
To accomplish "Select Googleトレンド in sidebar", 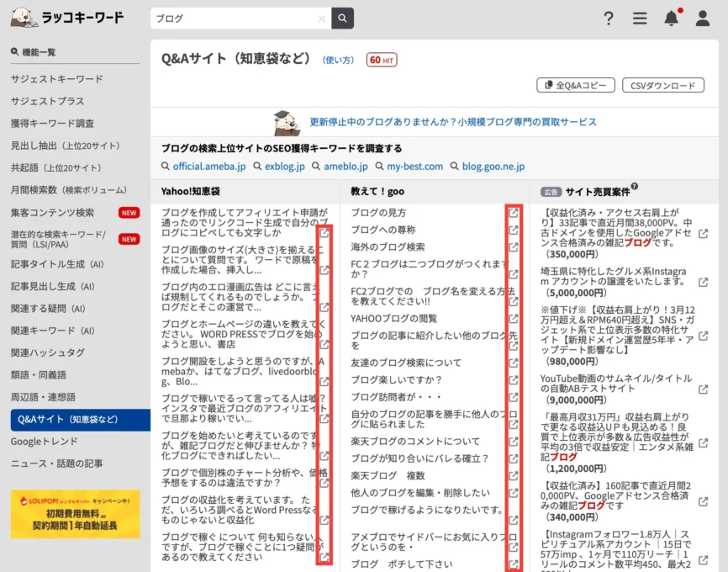I will 44,442.
